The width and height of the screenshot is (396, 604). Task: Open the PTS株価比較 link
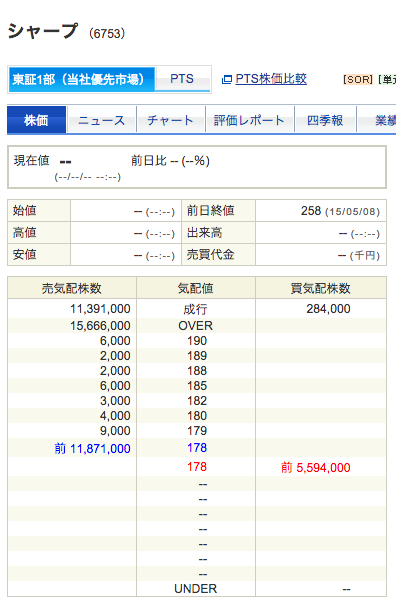click(x=271, y=79)
